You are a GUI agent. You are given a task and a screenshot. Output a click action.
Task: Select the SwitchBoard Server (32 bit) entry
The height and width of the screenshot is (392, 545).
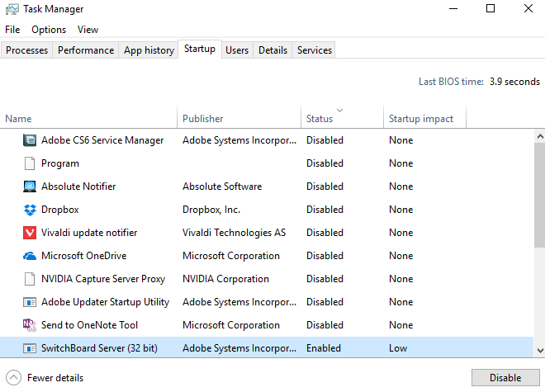coord(267,348)
